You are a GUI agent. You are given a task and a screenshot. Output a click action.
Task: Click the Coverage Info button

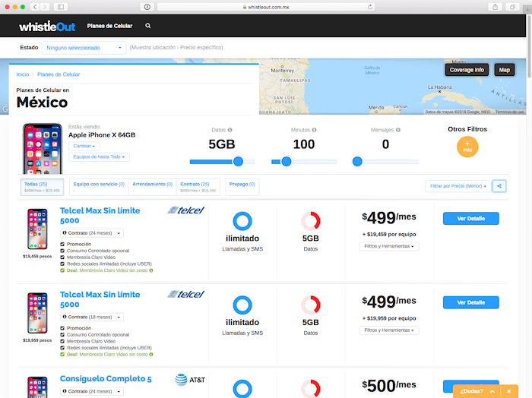467,70
